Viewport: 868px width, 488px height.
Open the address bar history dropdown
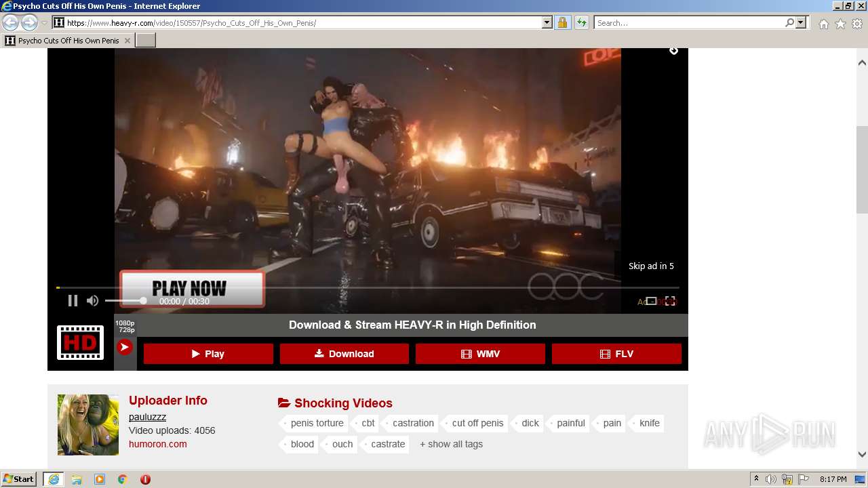pyautogui.click(x=547, y=23)
